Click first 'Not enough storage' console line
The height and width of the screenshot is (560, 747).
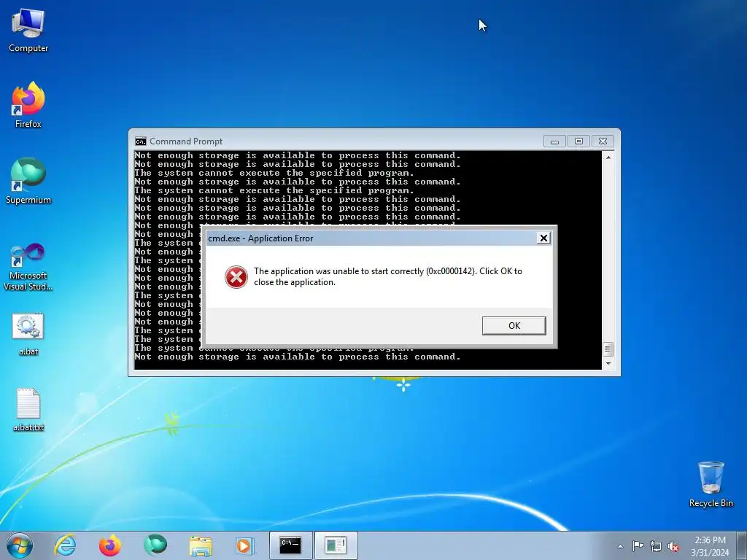pyautogui.click(x=298, y=155)
